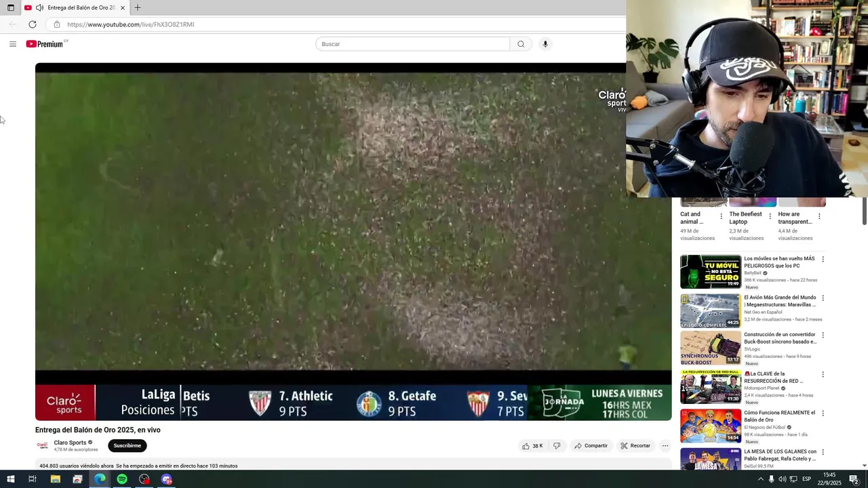Open the taskbar clock and date
The height and width of the screenshot is (488, 868).
tap(829, 479)
